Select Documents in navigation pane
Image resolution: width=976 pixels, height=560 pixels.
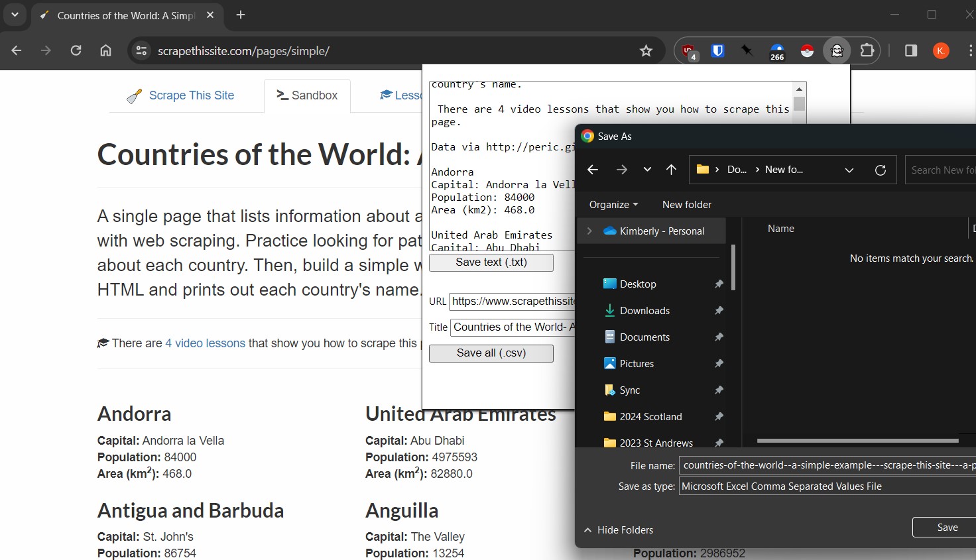644,337
